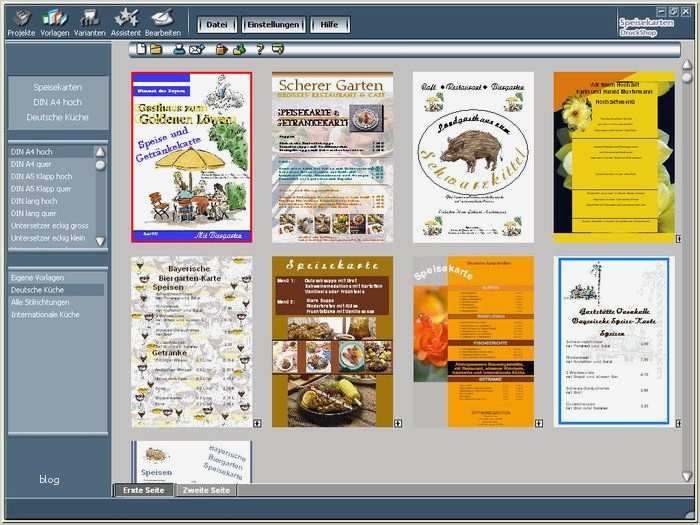Choose Internationale Küche category
This screenshot has width=700, height=525.
pos(56,315)
